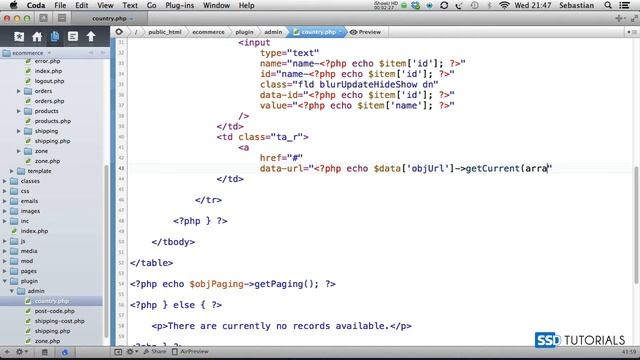Screen dimensions: 640x360
Task: Go to home folder in sidebar
Action: pyautogui.click(x=37, y=37)
